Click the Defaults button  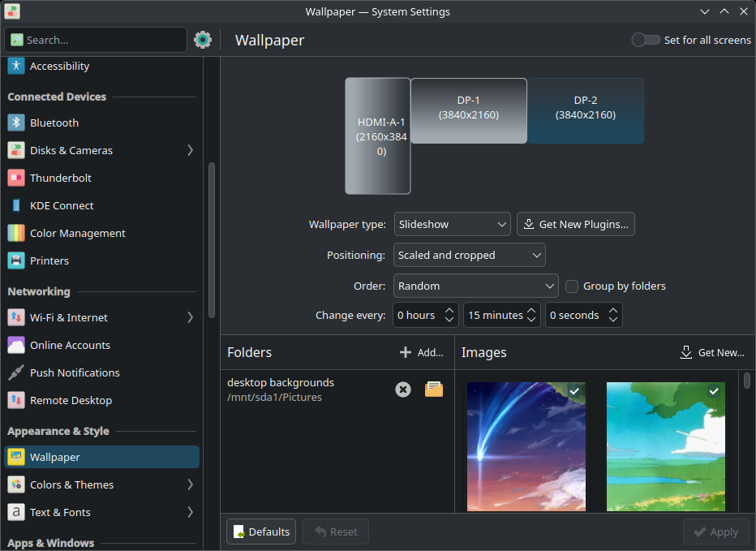pos(261,532)
